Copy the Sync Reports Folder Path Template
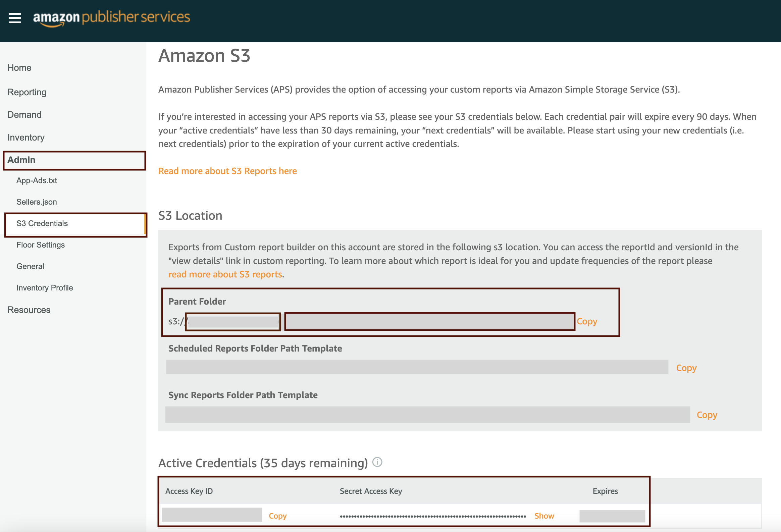Image resolution: width=781 pixels, height=532 pixels. point(707,415)
